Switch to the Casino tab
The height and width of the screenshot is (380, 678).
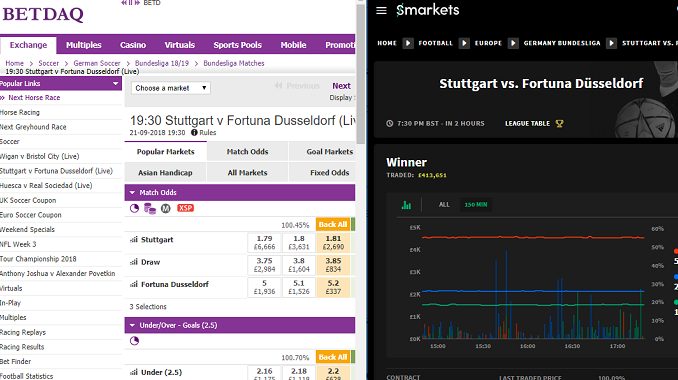click(x=133, y=45)
